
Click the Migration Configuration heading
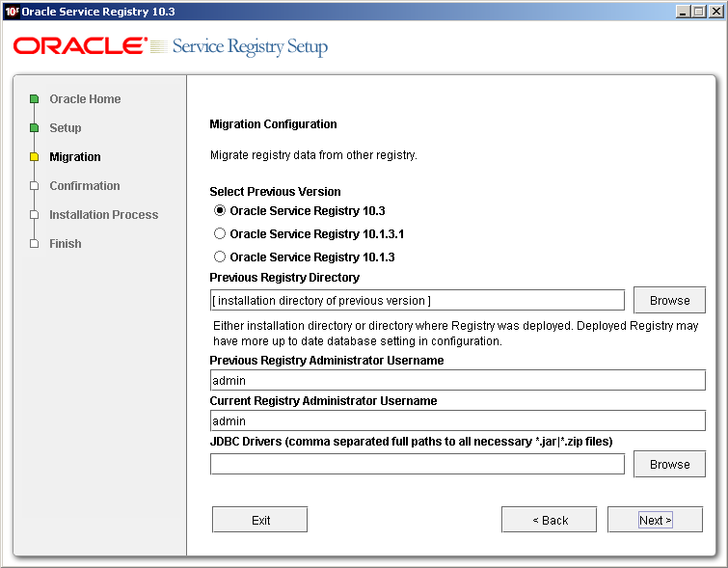click(273, 124)
